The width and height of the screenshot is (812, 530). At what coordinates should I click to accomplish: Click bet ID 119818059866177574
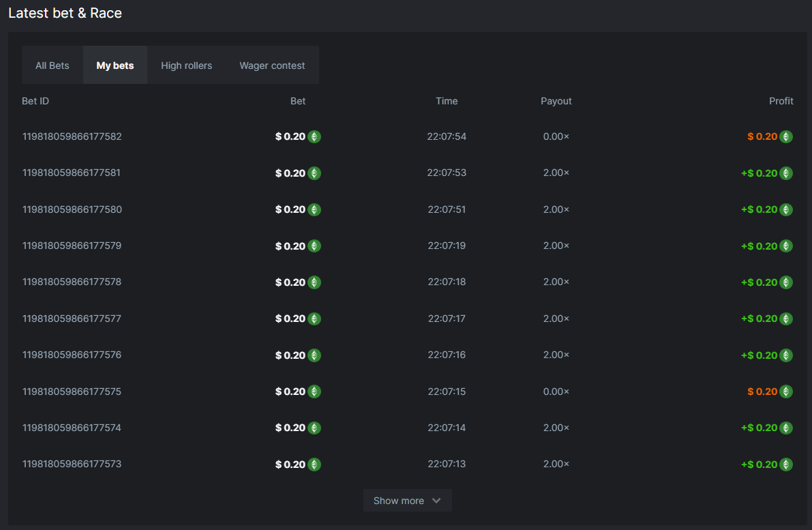point(72,428)
